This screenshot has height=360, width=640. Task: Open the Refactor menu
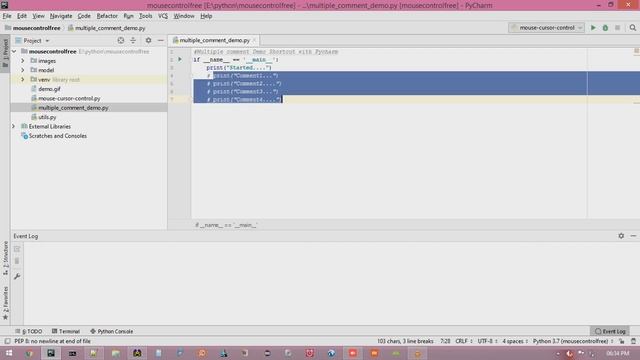[107, 16]
